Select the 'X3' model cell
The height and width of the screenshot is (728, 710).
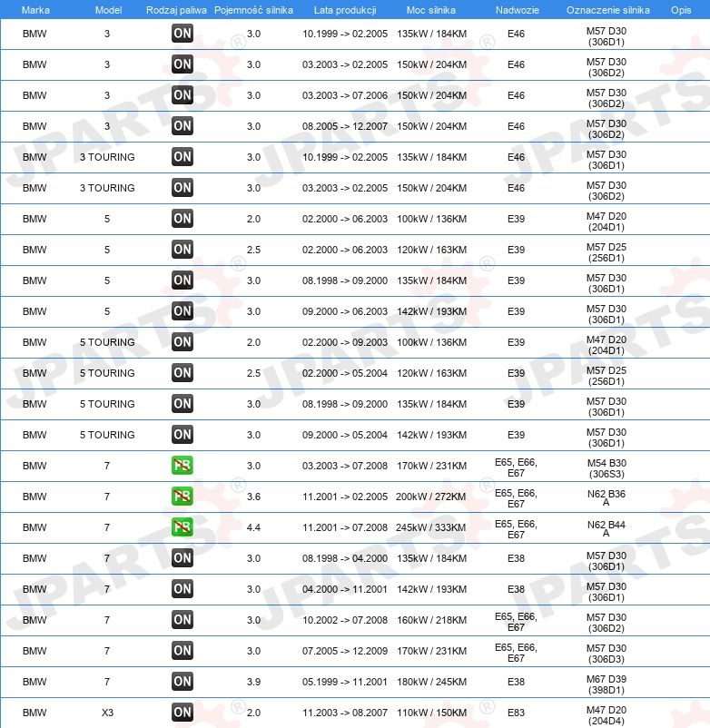click(107, 713)
